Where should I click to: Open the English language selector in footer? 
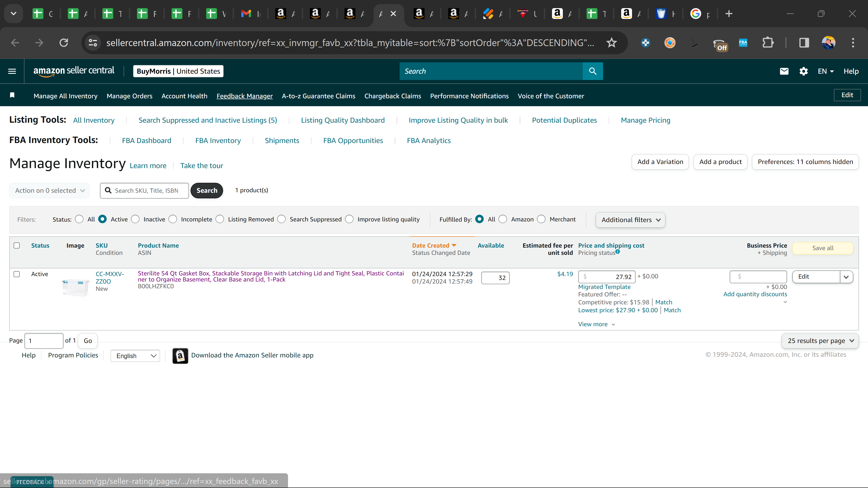coord(135,356)
